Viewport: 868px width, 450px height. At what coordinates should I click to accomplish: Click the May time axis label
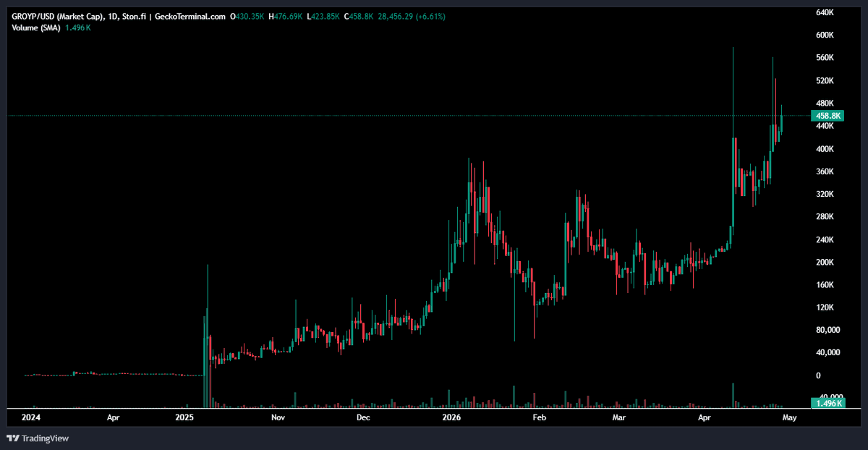pos(789,417)
